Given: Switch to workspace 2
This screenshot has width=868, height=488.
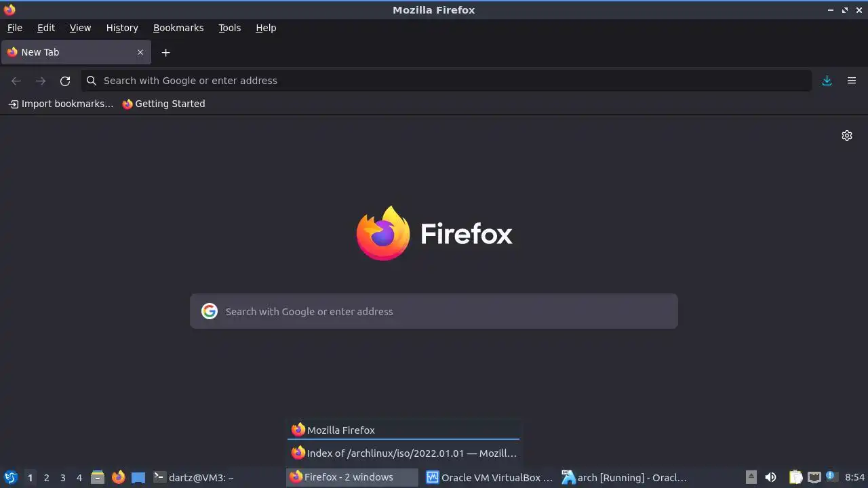Looking at the screenshot, I should [x=46, y=477].
